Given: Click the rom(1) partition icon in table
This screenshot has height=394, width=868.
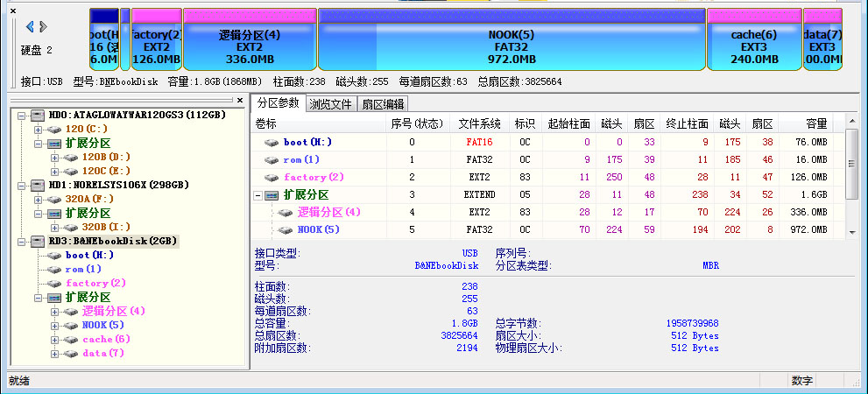Looking at the screenshot, I should coord(272,159).
